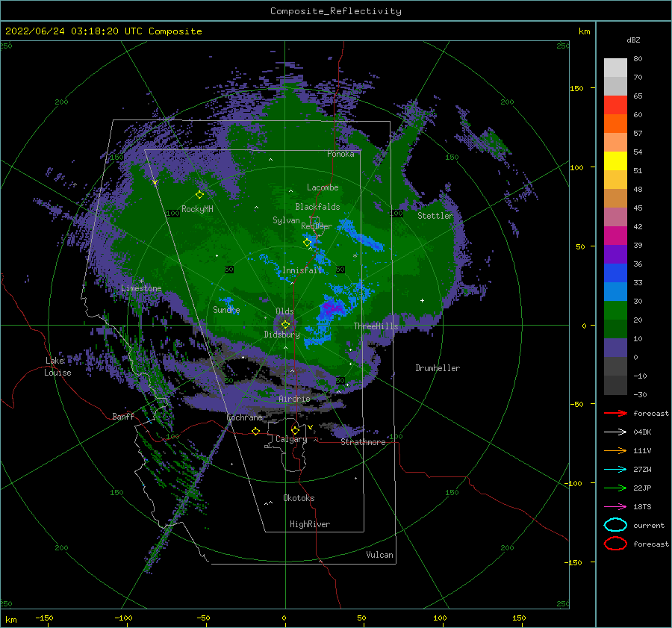Click the Banff label

coord(123,416)
